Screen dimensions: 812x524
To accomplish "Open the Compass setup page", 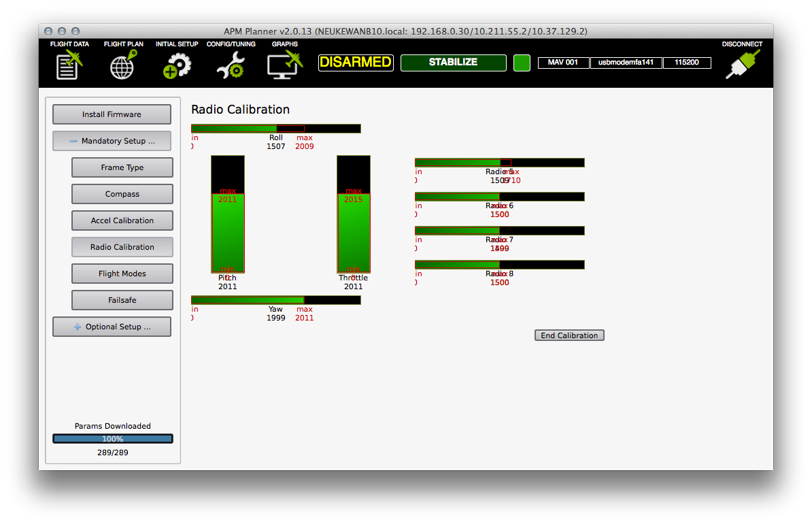I will (x=122, y=194).
